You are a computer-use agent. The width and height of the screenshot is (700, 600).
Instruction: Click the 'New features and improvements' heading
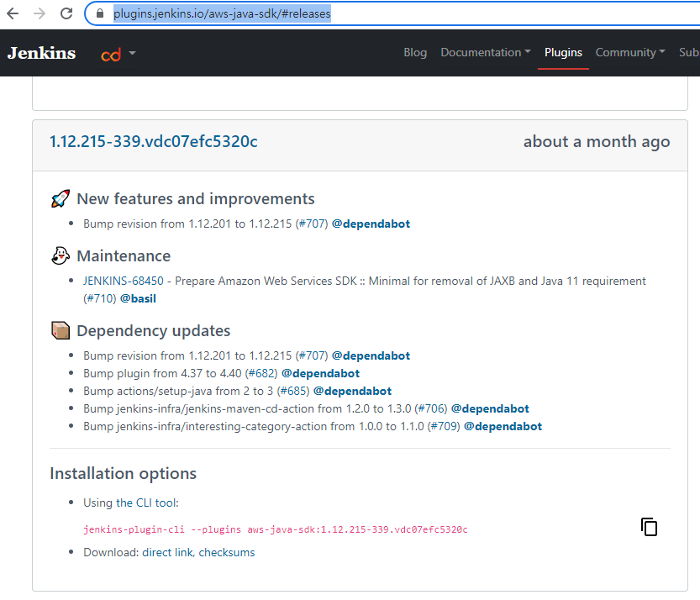(x=196, y=198)
